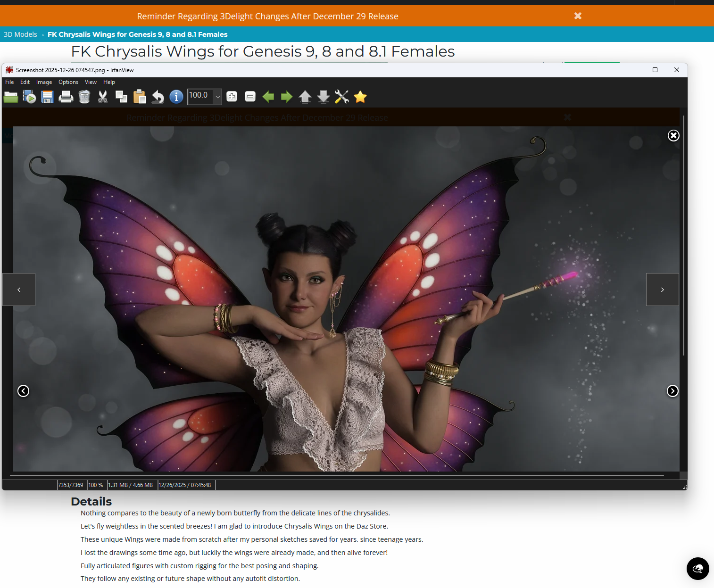Screen dimensions: 714x588
Task: Go to next file with green right arrow
Action: coord(287,97)
